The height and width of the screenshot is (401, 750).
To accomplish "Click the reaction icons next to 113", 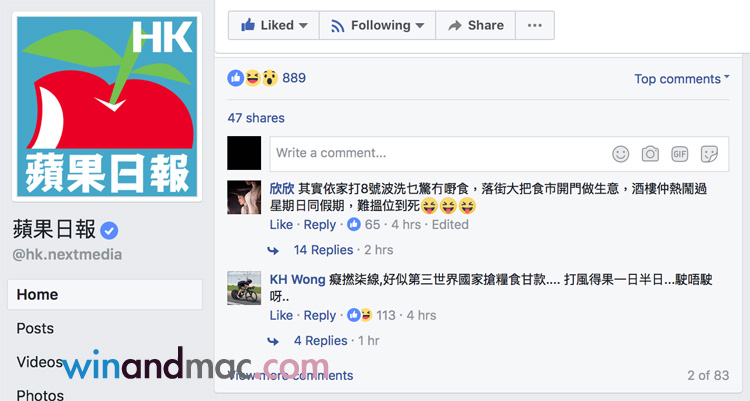I will [360, 315].
